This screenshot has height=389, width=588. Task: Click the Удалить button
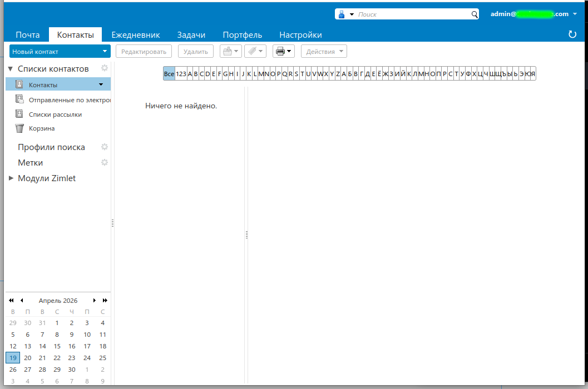pyautogui.click(x=196, y=51)
